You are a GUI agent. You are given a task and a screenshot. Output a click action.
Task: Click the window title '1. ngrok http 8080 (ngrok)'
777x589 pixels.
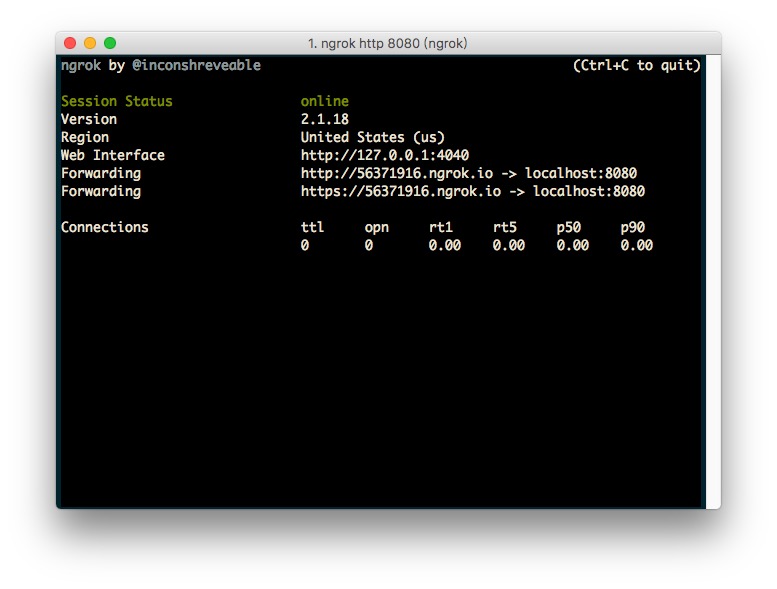tap(388, 44)
